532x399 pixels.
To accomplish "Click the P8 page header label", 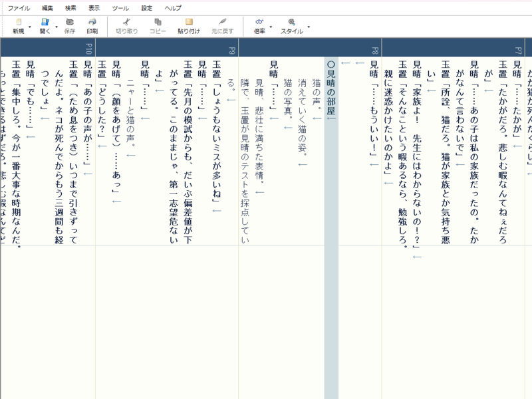I will [x=375, y=51].
